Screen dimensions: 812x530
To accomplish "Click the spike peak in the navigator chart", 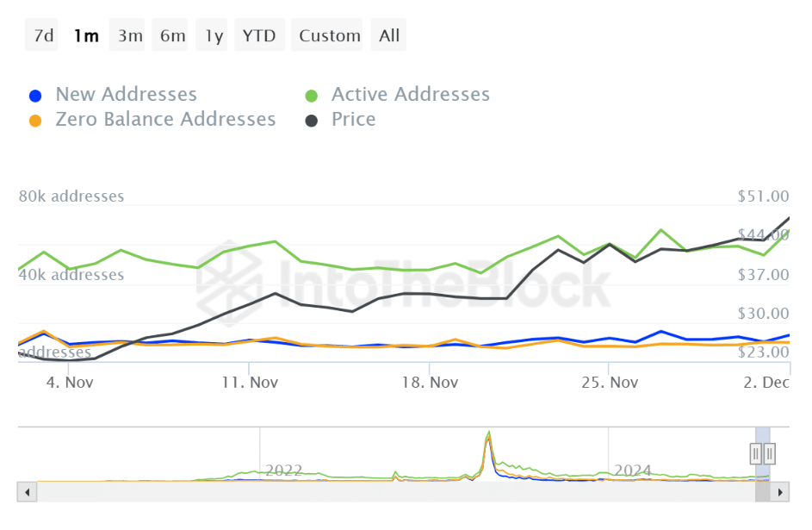I will coord(488,433).
